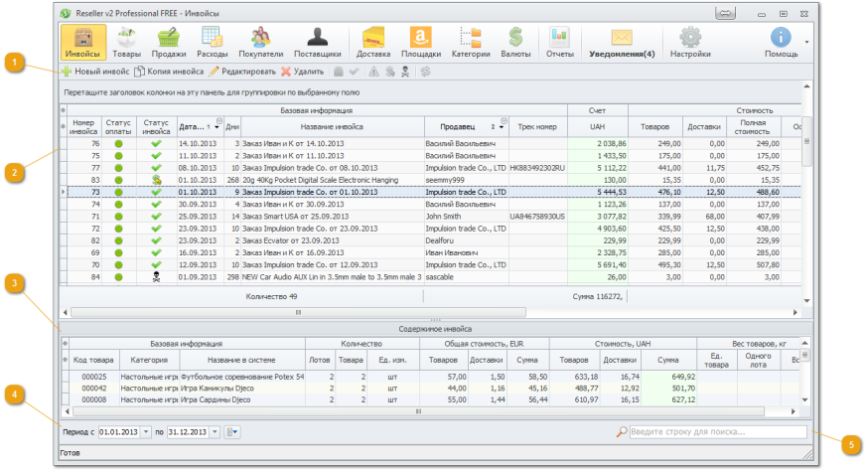Open the Товары (Goods) section

pyautogui.click(x=126, y=42)
